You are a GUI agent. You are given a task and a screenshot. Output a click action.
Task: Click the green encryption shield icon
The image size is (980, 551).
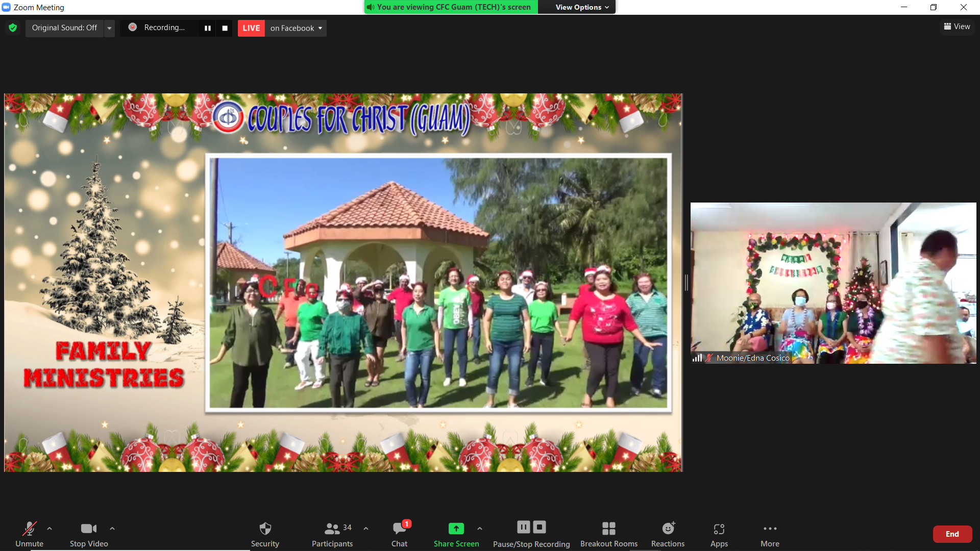coord(13,28)
